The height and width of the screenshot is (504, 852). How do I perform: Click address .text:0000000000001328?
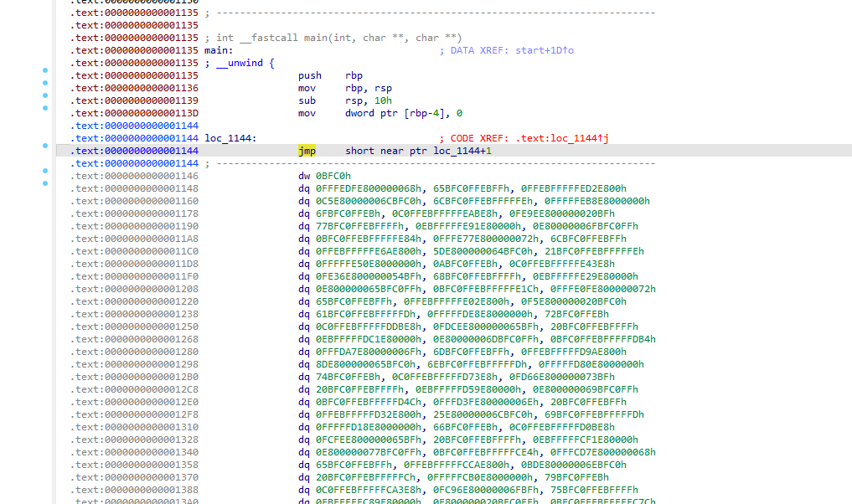135,440
